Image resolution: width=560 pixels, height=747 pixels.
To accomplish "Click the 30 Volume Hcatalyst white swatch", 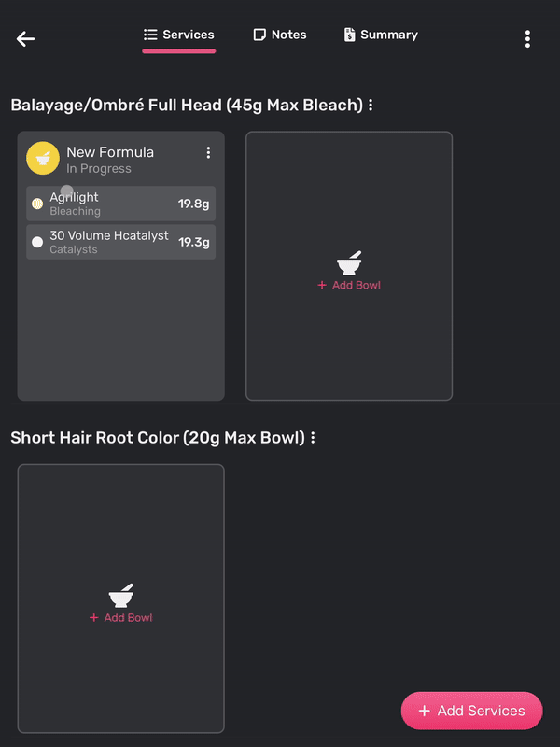I will click(x=37, y=242).
